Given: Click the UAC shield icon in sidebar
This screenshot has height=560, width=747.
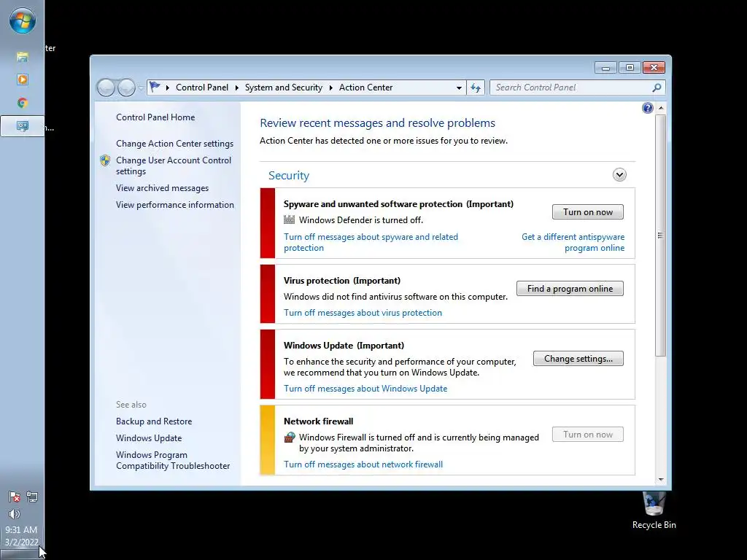Looking at the screenshot, I should pyautogui.click(x=105, y=160).
